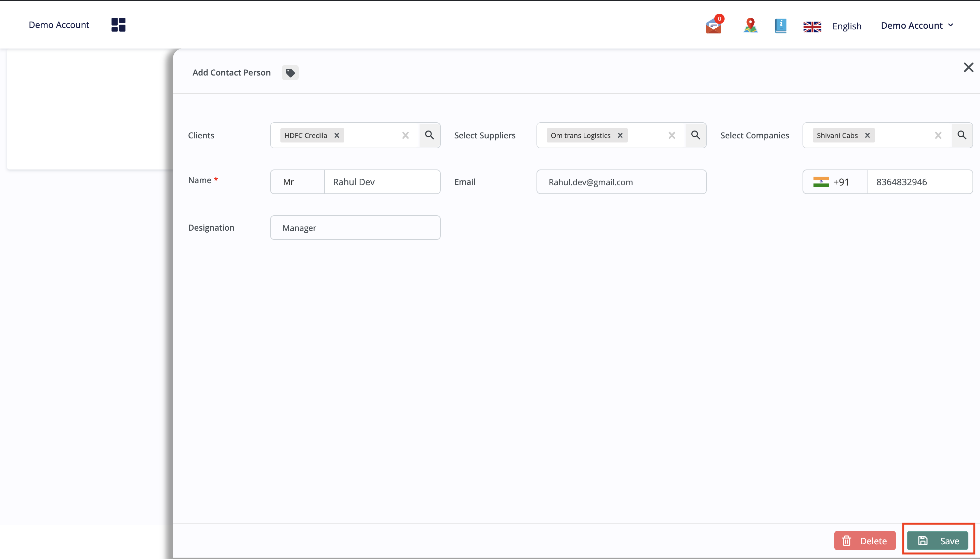Remove the Shivani Cabs company tag
980x559 pixels.
click(867, 136)
